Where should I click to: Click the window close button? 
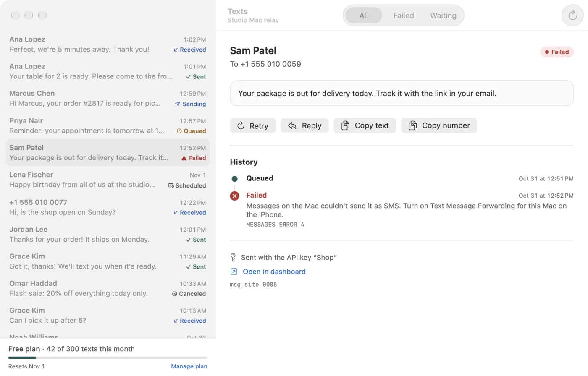pos(16,16)
